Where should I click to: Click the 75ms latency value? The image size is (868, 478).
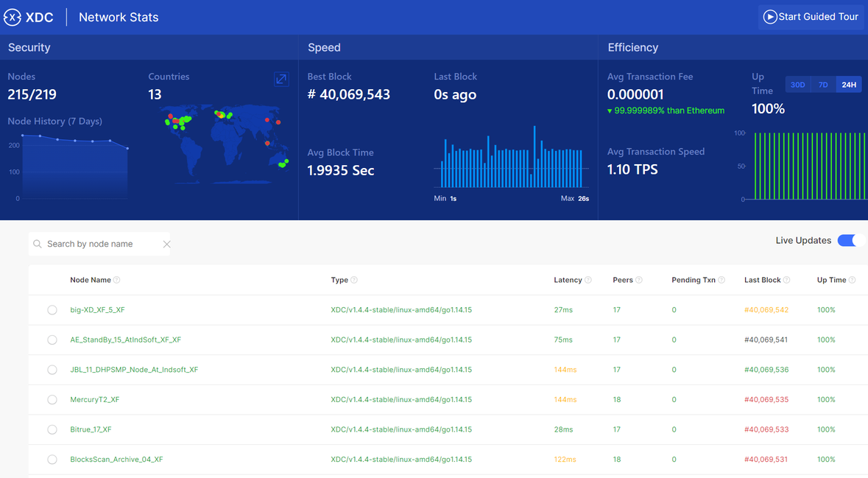(x=563, y=340)
